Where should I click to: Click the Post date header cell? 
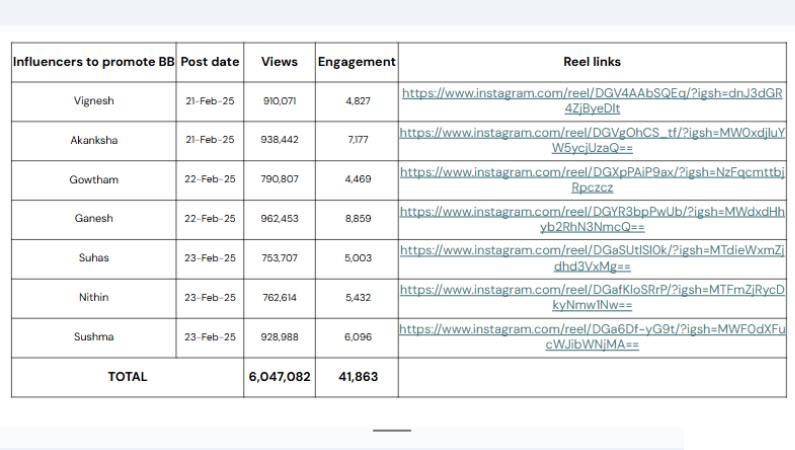pos(210,62)
